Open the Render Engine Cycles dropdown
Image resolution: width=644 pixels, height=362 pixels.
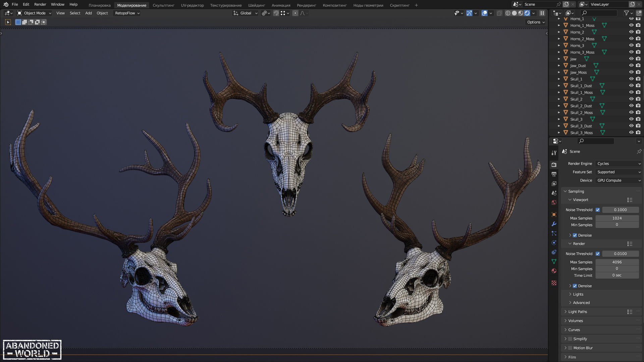(x=619, y=164)
